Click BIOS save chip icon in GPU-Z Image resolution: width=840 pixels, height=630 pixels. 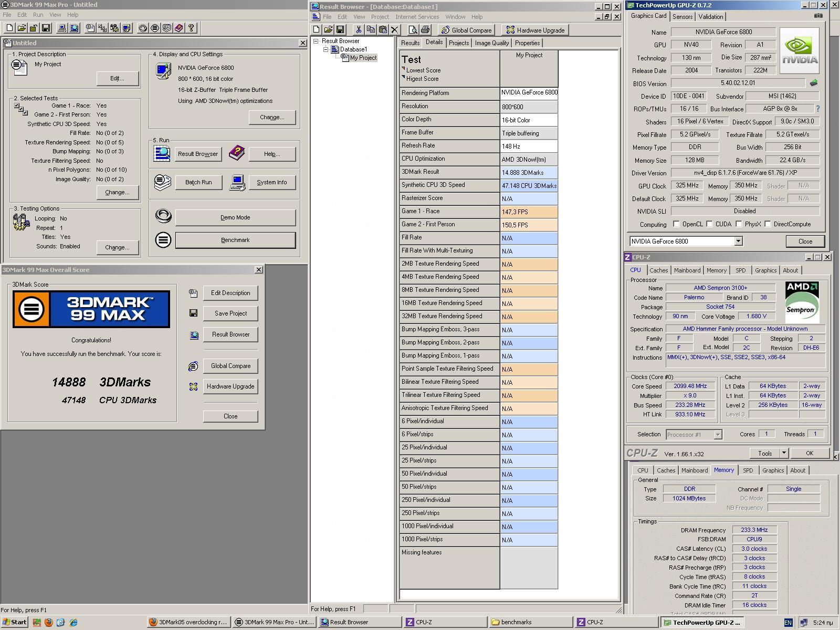tap(814, 83)
